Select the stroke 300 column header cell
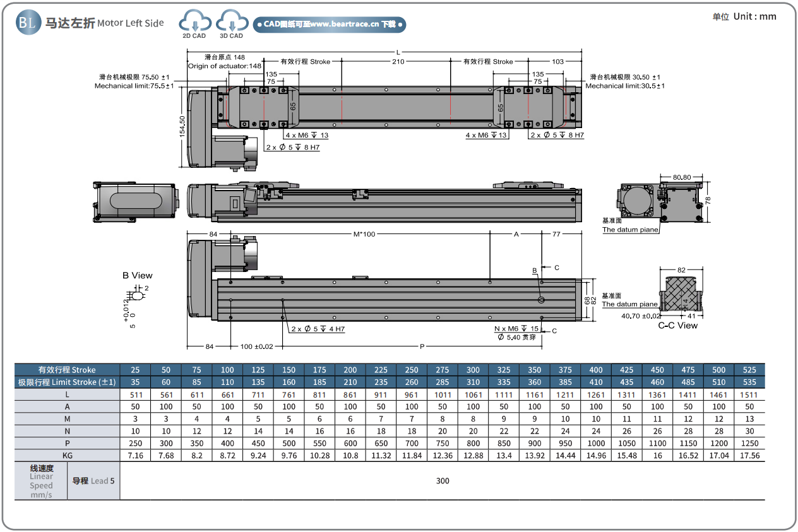 tap(473, 370)
